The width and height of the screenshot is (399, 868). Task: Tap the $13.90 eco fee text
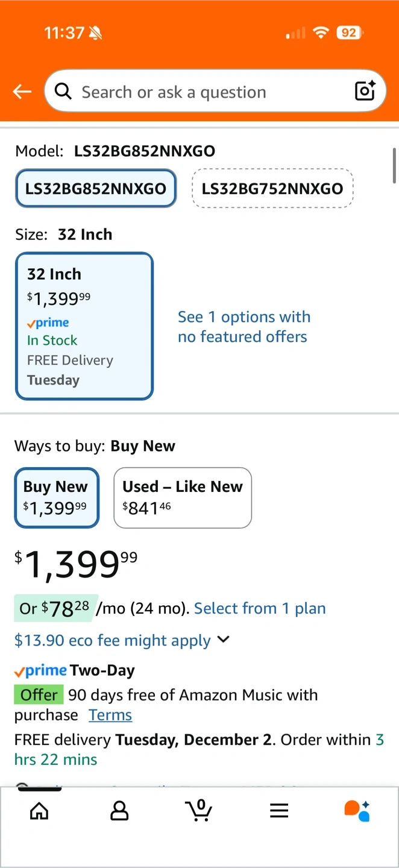tap(112, 640)
